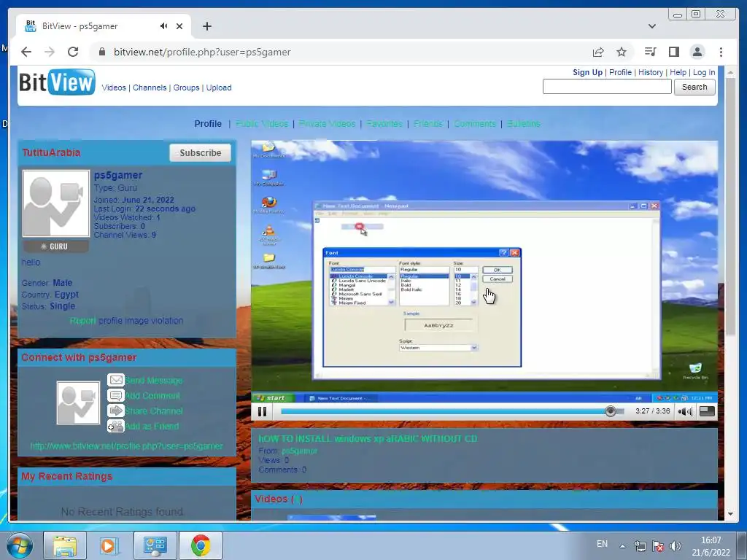
Task: Open Chrome media controls icon
Action: [x=650, y=52]
